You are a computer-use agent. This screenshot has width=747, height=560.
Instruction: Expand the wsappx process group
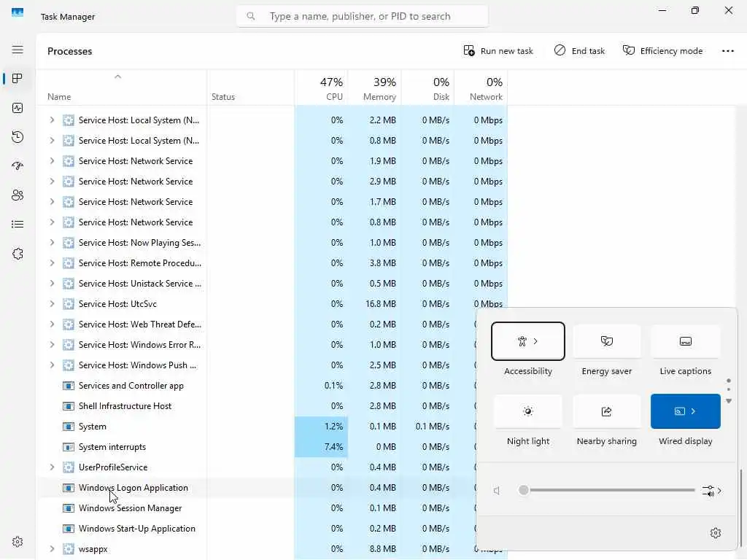(52, 549)
